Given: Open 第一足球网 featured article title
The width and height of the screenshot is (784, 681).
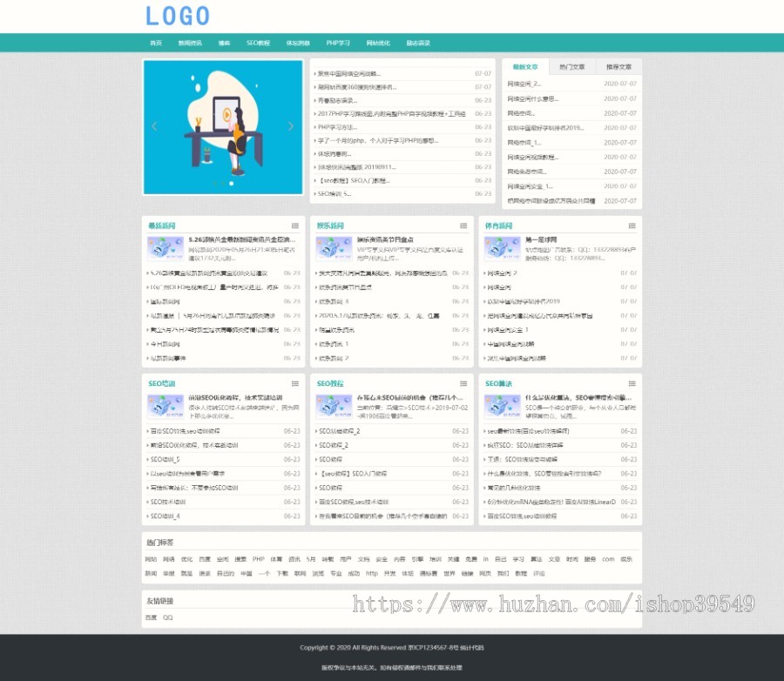Looking at the screenshot, I should tap(540, 240).
